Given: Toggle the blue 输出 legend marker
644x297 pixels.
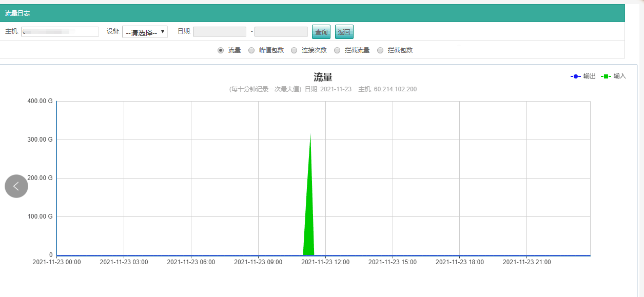Looking at the screenshot, I should coord(576,76).
